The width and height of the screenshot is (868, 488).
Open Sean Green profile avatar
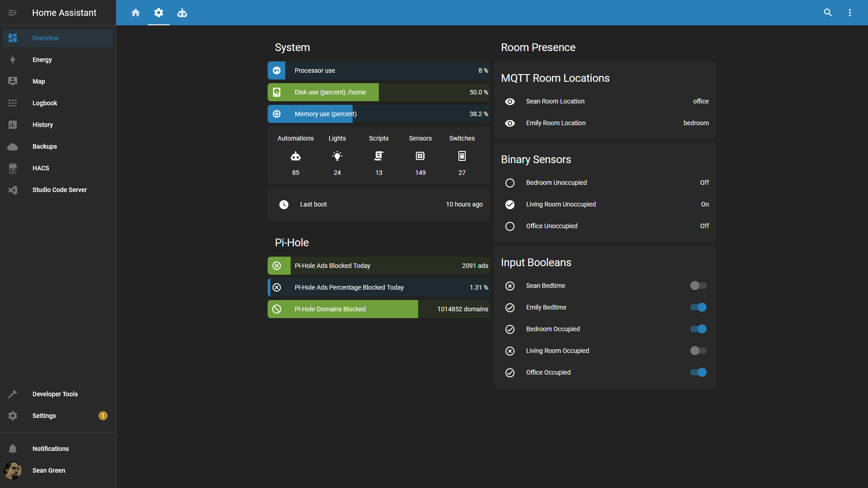13,470
